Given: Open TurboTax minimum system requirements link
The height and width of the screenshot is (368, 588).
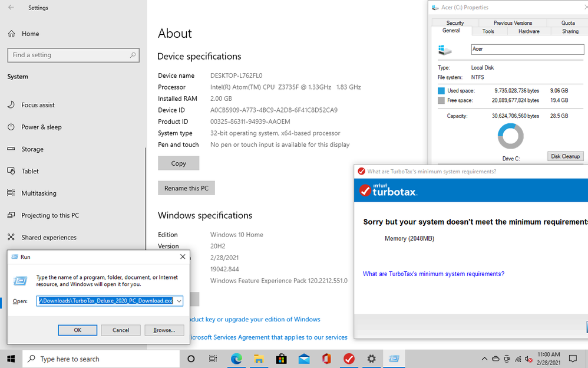Looking at the screenshot, I should point(433,274).
